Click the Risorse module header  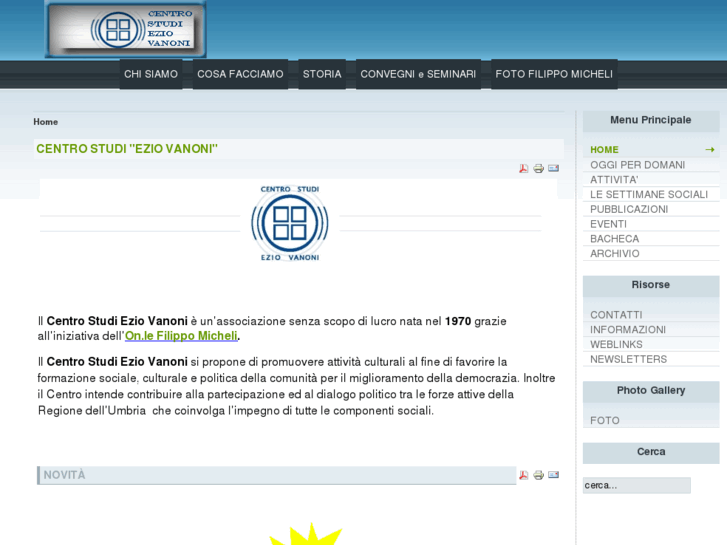pos(651,285)
